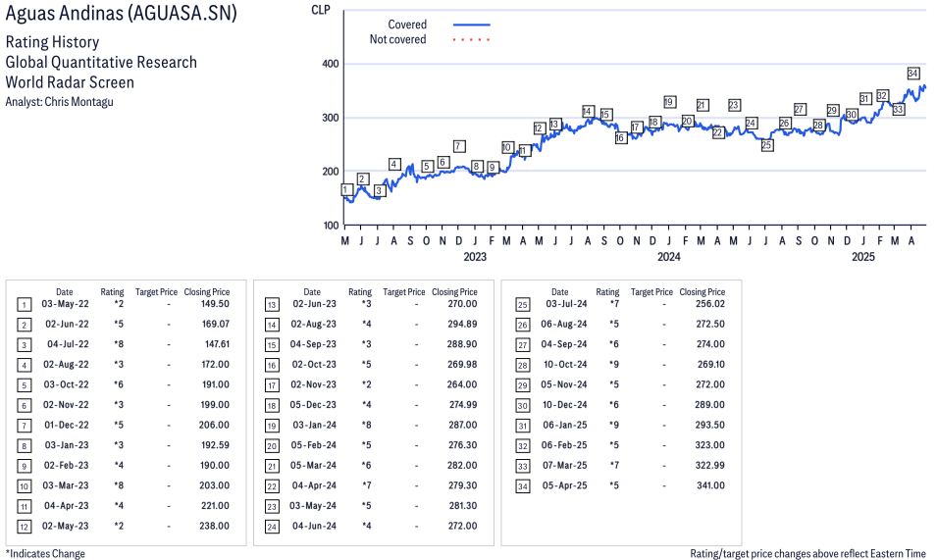The image size is (937, 560).
Task: Click closing price 341.00
Action: tap(710, 486)
